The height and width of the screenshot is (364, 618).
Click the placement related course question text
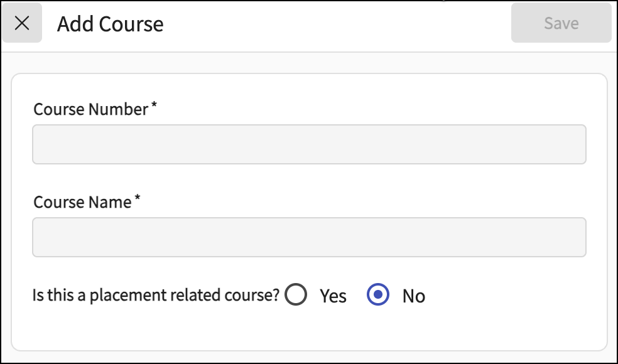(x=155, y=295)
